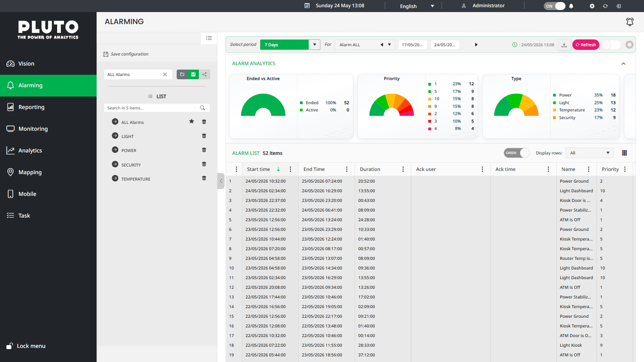Open Duration column options menu
This screenshot has width=644, height=362.
(x=403, y=169)
